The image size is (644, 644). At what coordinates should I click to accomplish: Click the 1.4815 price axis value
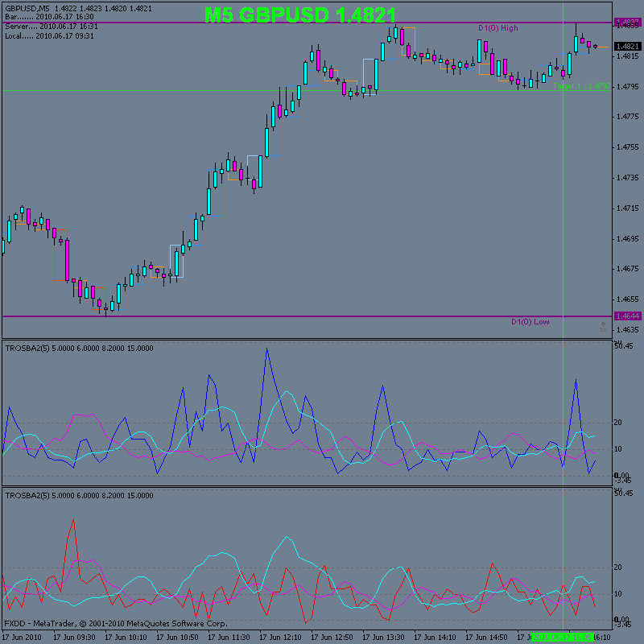pyautogui.click(x=628, y=56)
